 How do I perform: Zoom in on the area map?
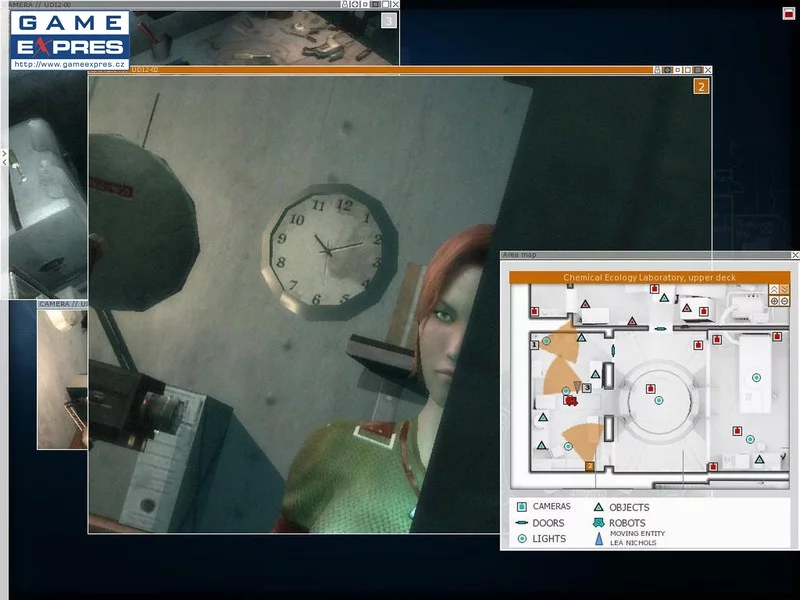click(773, 301)
